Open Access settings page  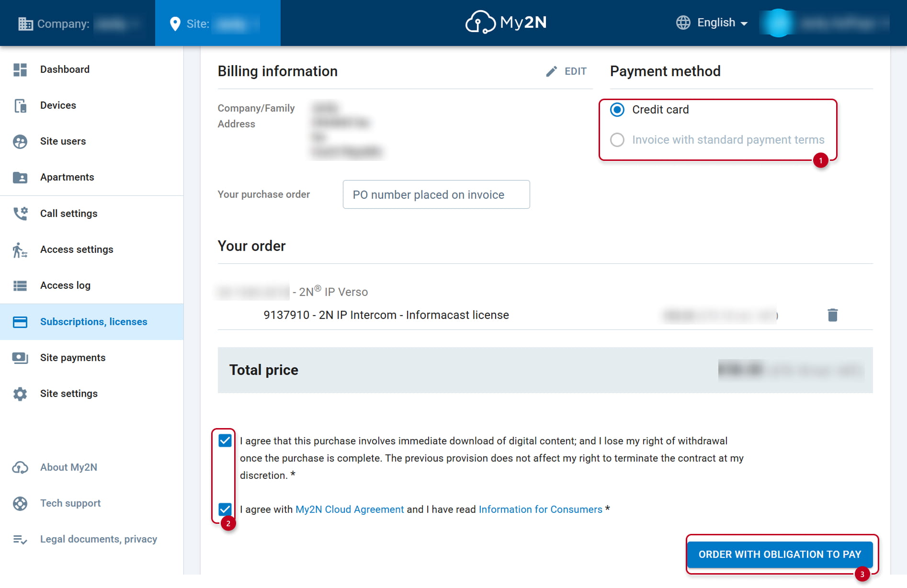point(91,249)
